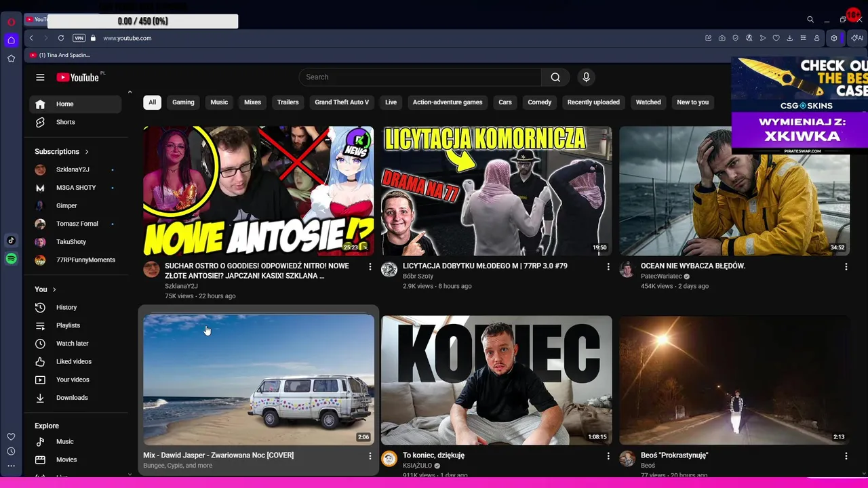
Task: Open Downloads in YouTube sidebar
Action: tap(75, 398)
